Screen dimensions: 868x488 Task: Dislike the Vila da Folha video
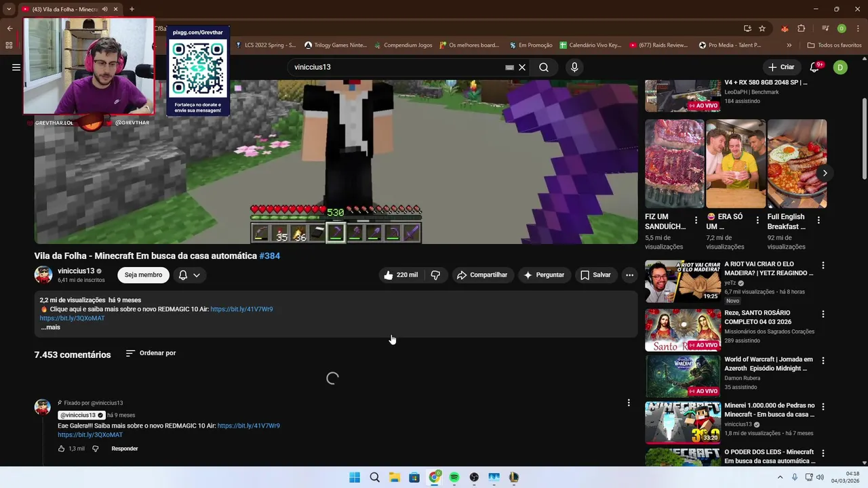[436, 275]
